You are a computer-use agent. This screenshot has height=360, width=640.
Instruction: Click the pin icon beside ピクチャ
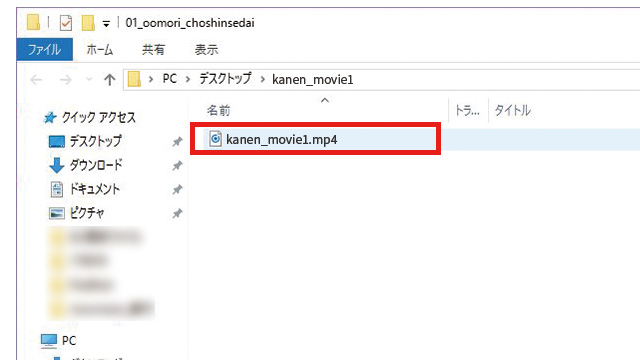click(x=177, y=213)
